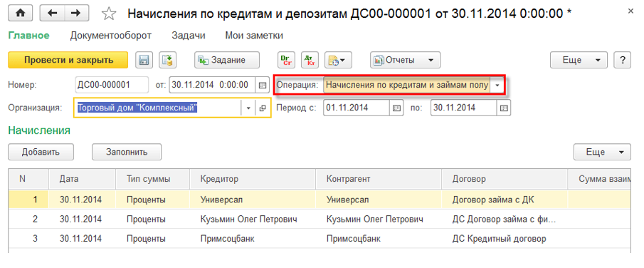
Task: Open Документооборот tab
Action: point(111,36)
